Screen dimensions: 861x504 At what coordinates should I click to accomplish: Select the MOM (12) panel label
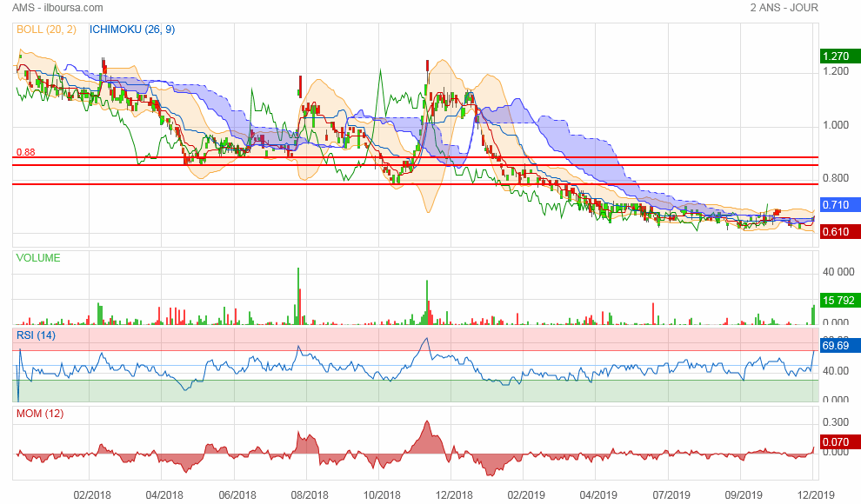40,414
